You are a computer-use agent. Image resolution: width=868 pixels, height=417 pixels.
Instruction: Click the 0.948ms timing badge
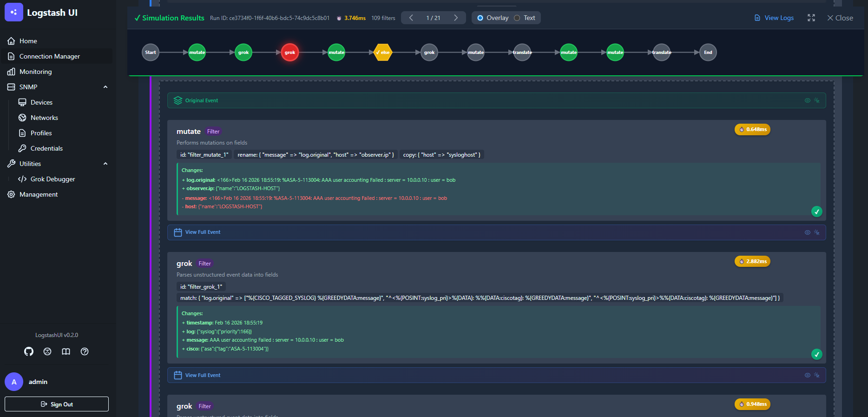(752, 404)
